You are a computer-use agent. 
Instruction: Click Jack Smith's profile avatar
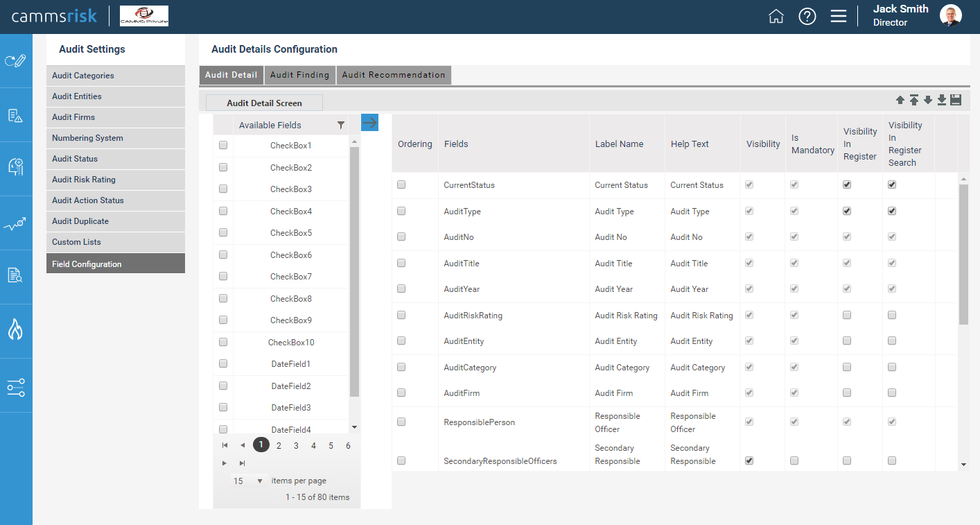[951, 15]
